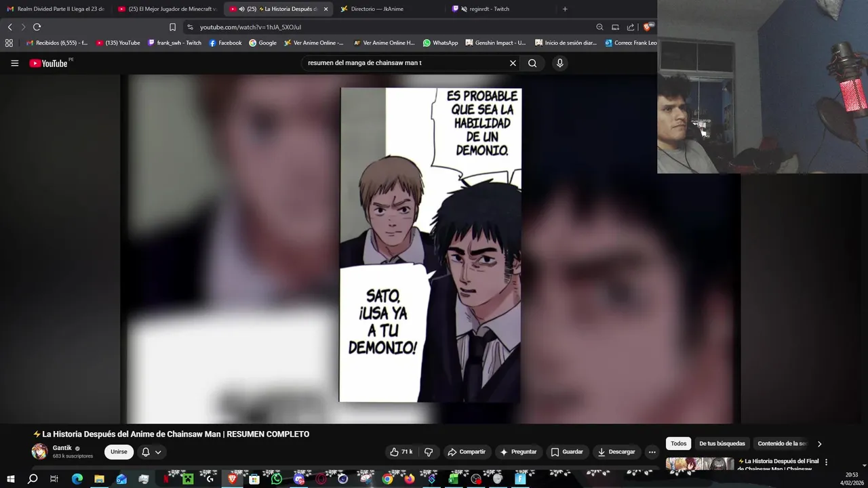Bookmark this page icon in address bar
868x488 pixels.
click(x=172, y=27)
